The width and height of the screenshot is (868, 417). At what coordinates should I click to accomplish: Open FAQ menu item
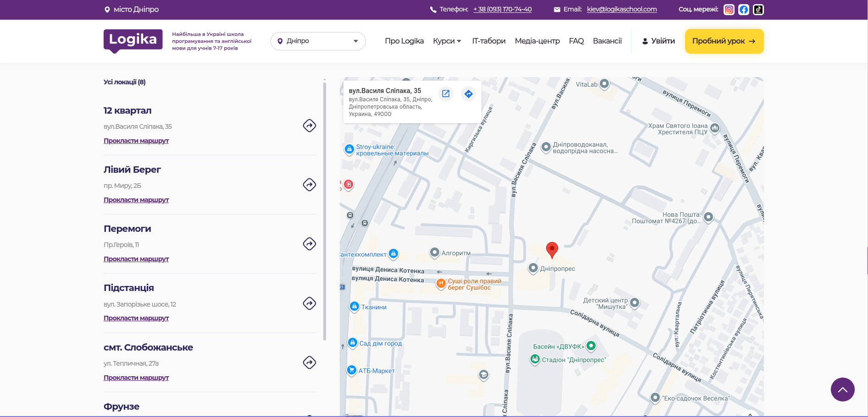(x=576, y=41)
